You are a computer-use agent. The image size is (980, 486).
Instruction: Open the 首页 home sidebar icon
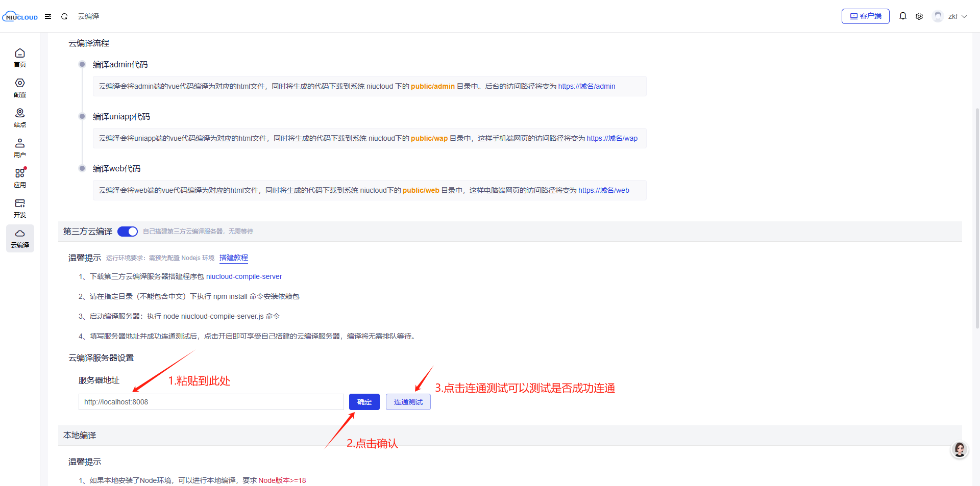coord(20,58)
